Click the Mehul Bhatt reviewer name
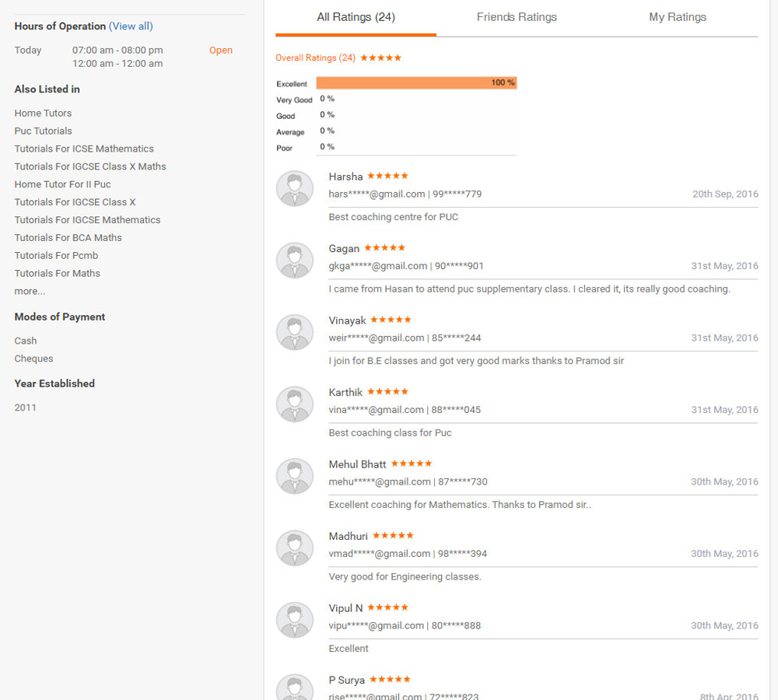 (357, 464)
